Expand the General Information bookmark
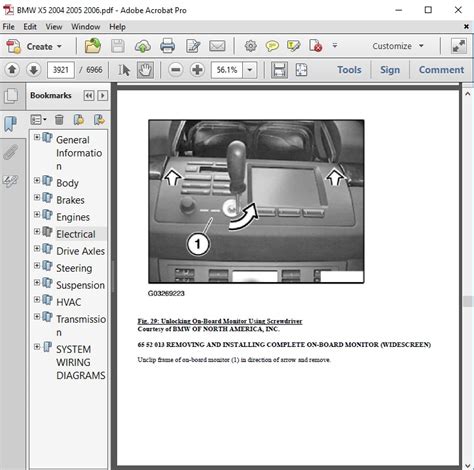Viewport: 474px width, 470px height. 37,137
